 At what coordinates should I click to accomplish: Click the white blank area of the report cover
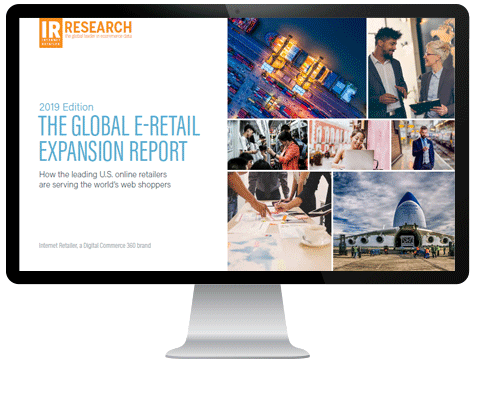click(x=123, y=70)
